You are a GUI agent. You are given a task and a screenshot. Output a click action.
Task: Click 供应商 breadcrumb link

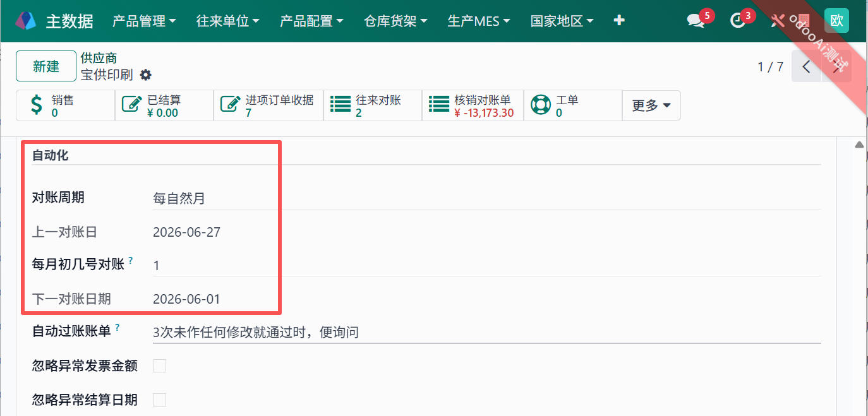[99, 58]
